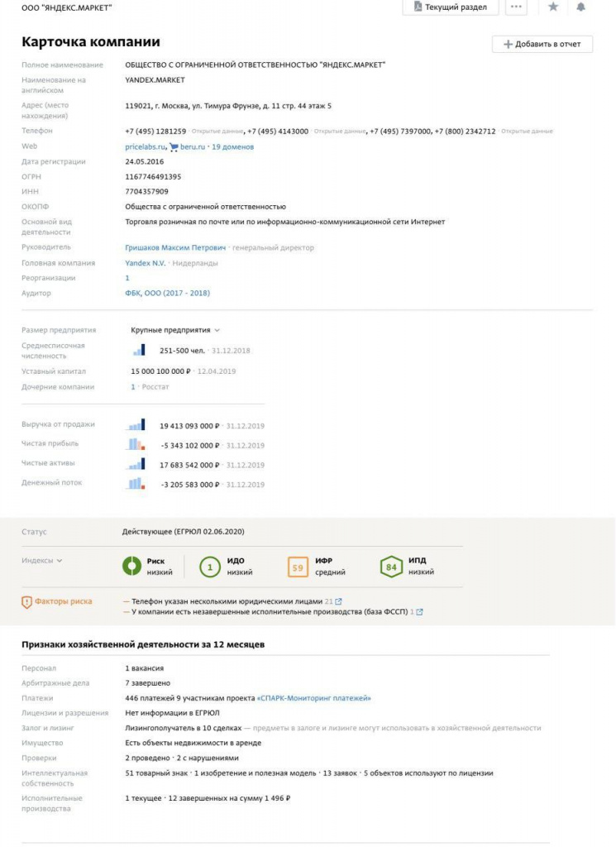The image size is (616, 847).
Task: Open the СПАРК-Мониторинг платежей project link
Action: click(x=314, y=698)
